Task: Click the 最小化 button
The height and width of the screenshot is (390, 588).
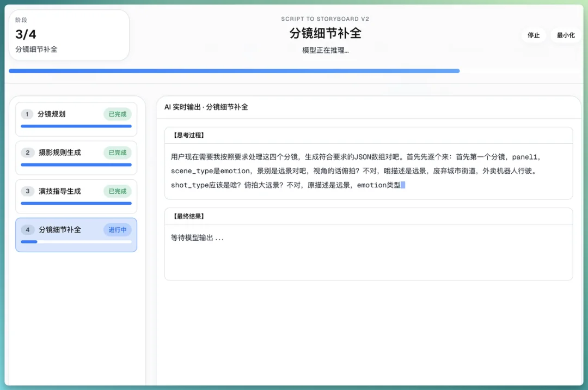Action: [566, 35]
